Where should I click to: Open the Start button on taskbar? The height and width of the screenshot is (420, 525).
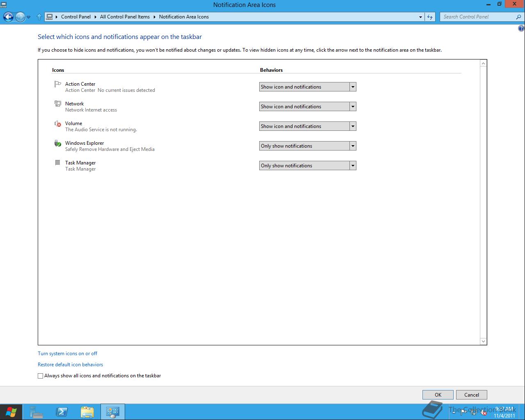(11, 412)
